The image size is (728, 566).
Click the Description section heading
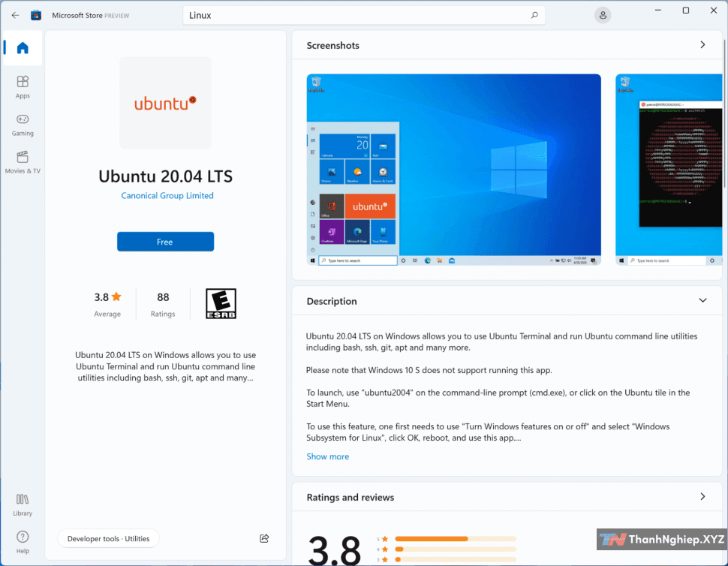332,301
